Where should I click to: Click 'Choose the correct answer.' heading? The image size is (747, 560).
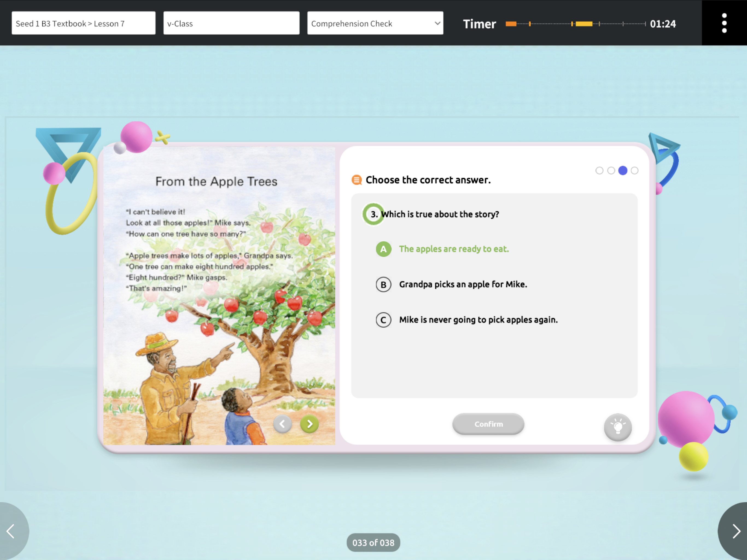click(x=428, y=180)
